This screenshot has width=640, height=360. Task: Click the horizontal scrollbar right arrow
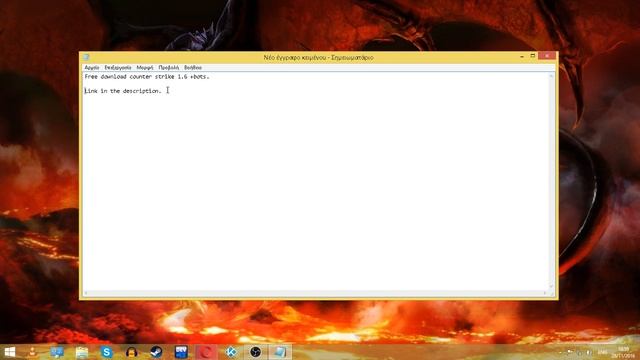pos(545,293)
